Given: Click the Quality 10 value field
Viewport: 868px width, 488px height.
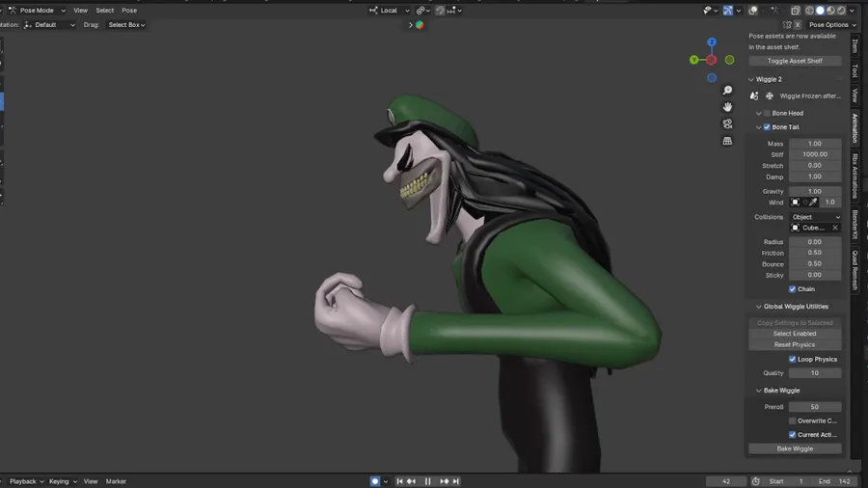Looking at the screenshot, I should pos(815,373).
